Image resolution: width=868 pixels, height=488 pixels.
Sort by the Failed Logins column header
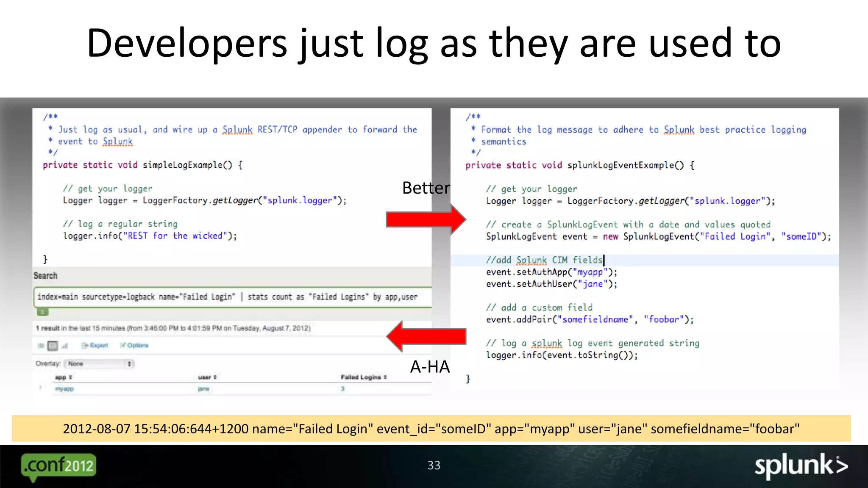tap(364, 377)
